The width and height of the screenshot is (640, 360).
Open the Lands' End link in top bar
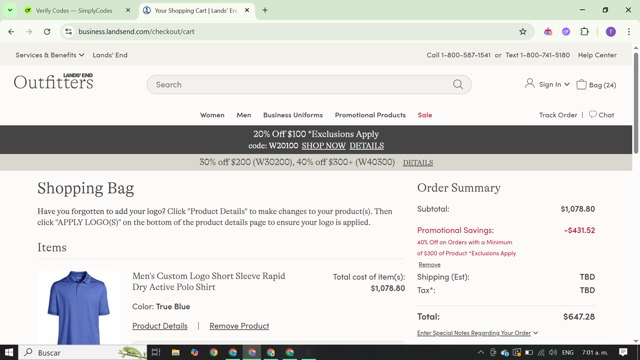(110, 55)
